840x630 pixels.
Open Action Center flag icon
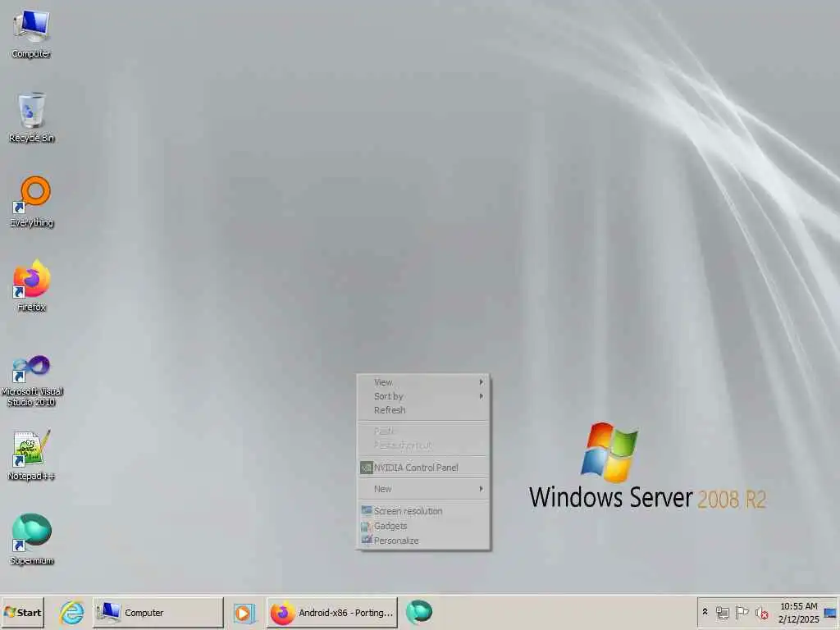click(x=742, y=612)
